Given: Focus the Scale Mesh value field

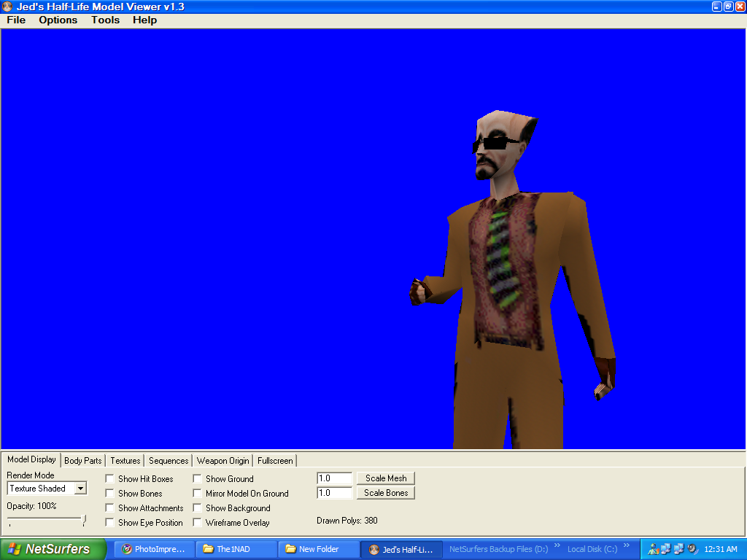Looking at the screenshot, I should (x=334, y=478).
